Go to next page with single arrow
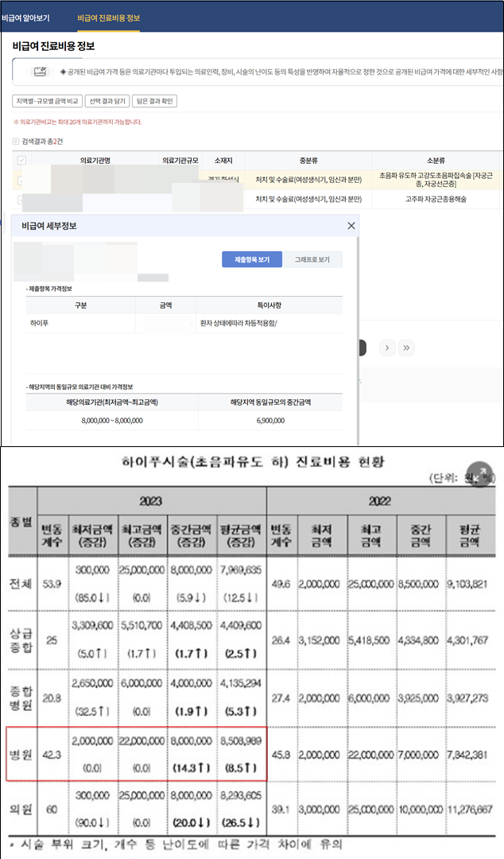504x859 pixels. click(387, 348)
